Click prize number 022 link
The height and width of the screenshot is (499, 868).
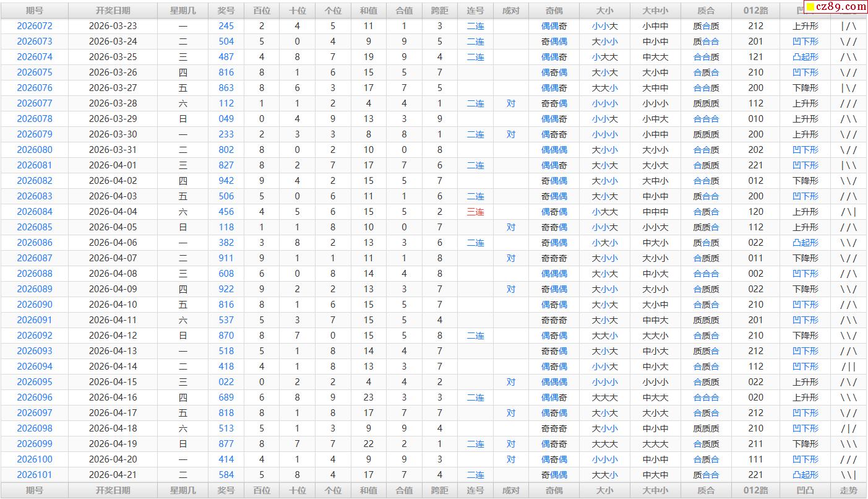pos(226,382)
